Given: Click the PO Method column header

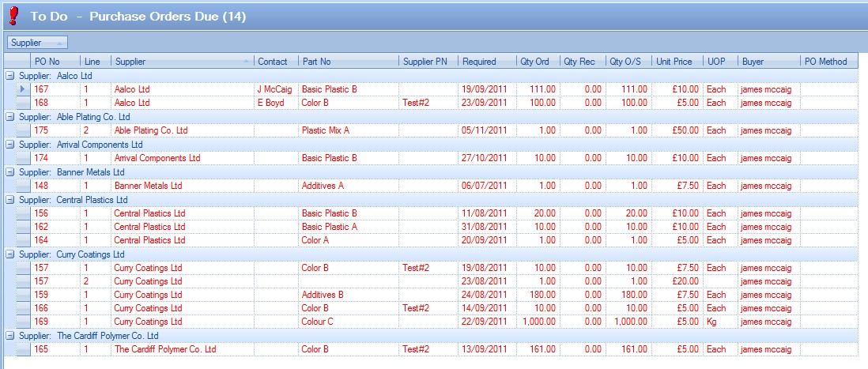Looking at the screenshot, I should tap(828, 62).
